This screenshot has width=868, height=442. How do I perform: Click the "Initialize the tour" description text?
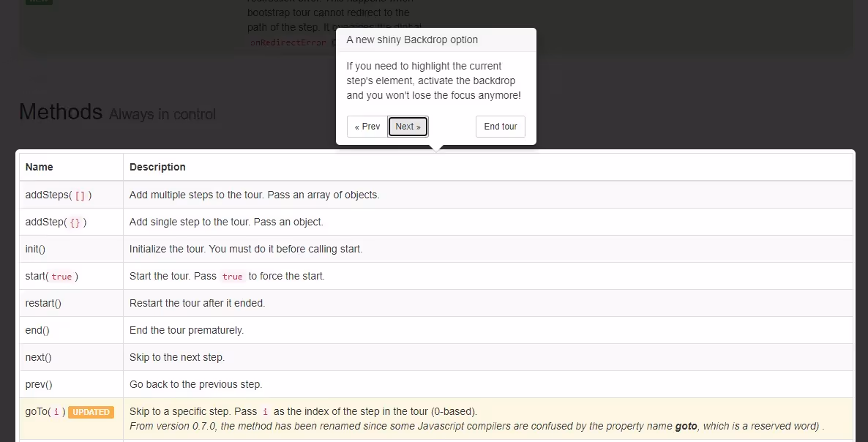[246, 249]
